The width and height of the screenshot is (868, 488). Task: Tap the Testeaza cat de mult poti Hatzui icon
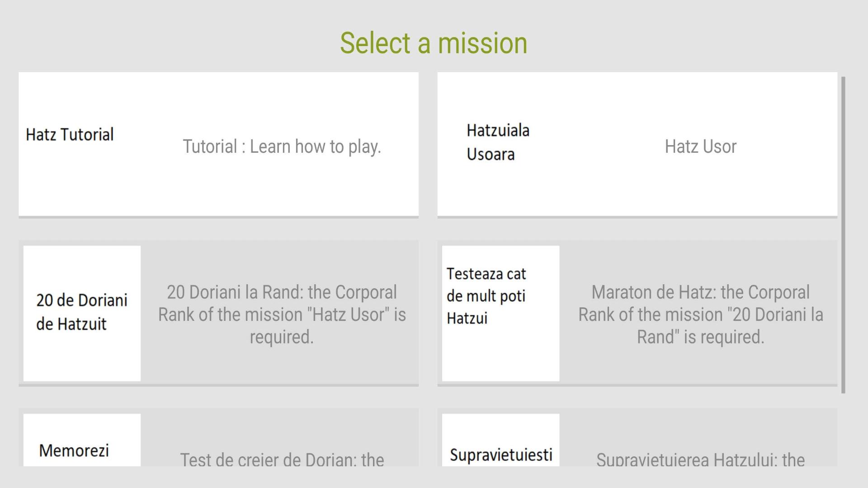pos(500,313)
